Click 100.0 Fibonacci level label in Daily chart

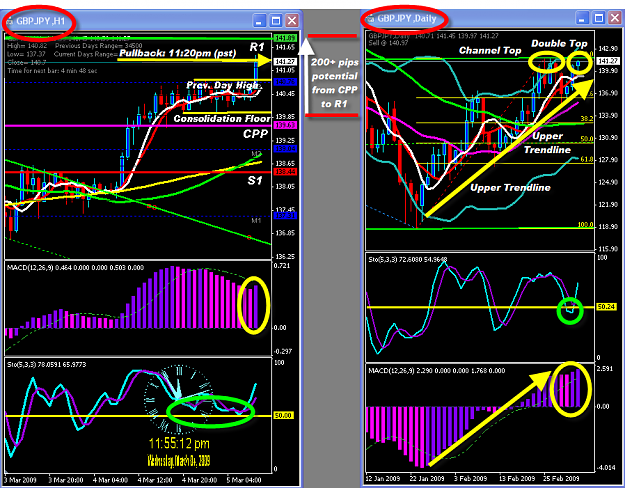click(x=586, y=225)
